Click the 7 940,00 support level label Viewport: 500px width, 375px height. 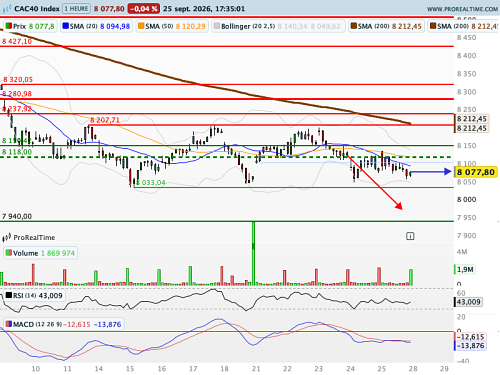click(17, 216)
